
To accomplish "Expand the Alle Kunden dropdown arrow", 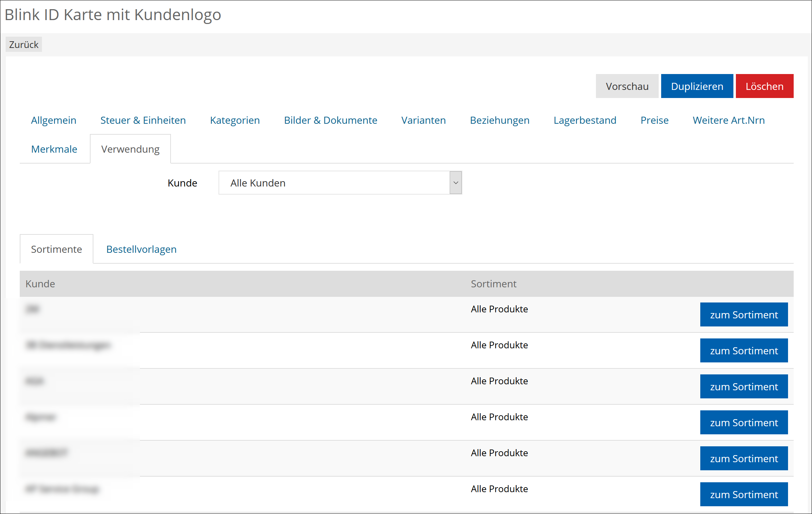I will coord(455,183).
